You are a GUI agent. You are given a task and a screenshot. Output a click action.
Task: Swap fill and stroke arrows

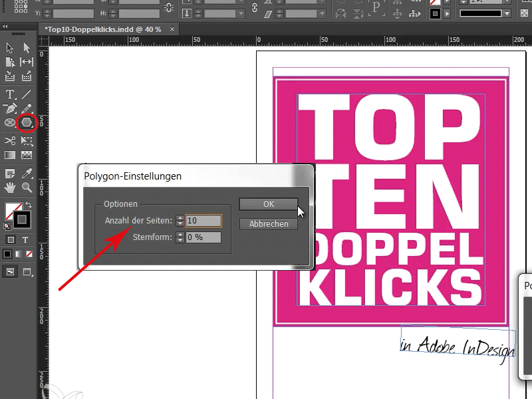click(29, 205)
